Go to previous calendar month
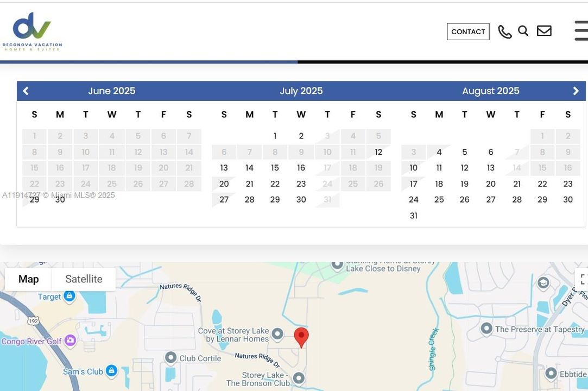 coord(26,91)
